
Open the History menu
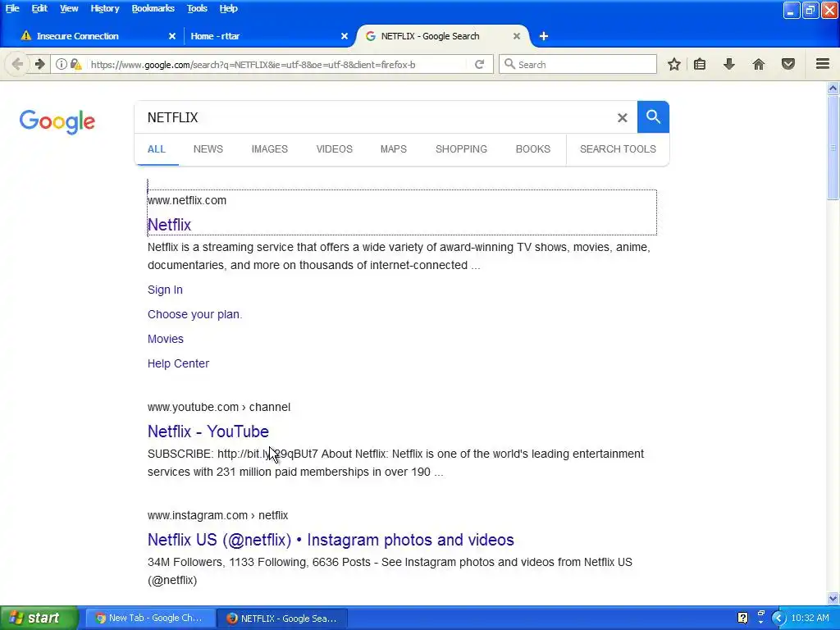pyautogui.click(x=105, y=8)
